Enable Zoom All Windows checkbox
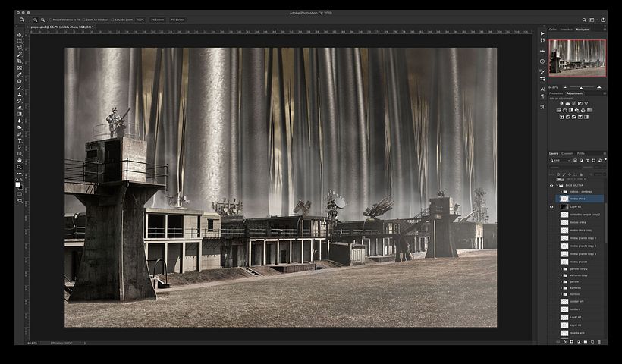622x364 pixels. [x=84, y=20]
